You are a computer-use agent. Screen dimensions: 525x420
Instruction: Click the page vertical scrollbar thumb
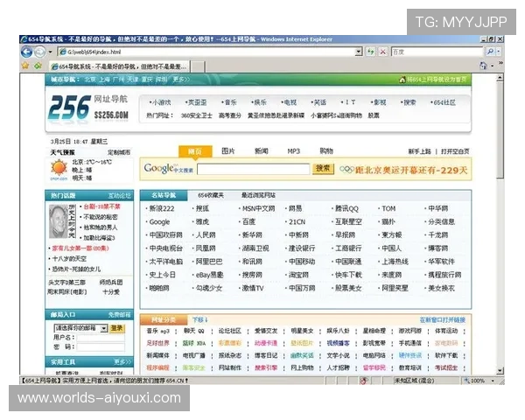point(500,130)
